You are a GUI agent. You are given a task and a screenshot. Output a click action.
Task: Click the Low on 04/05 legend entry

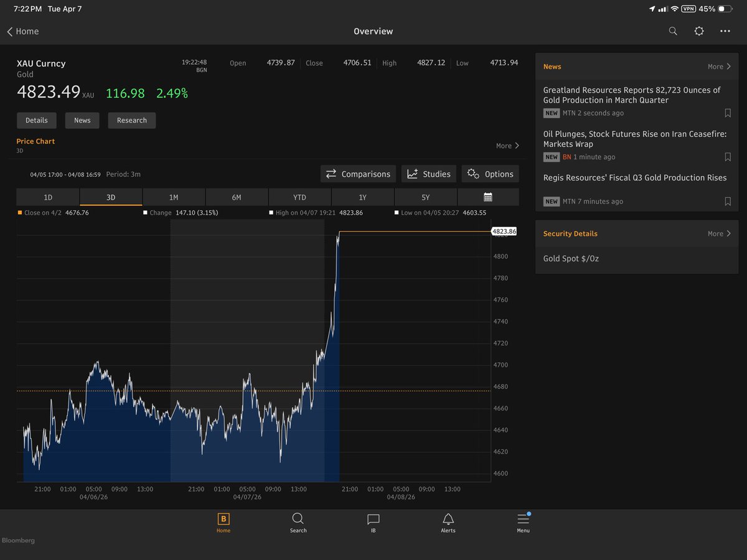(441, 213)
